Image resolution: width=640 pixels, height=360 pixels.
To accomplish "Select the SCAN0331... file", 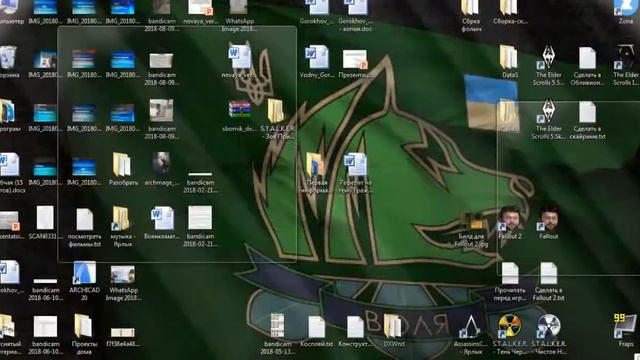I will (x=45, y=223).
